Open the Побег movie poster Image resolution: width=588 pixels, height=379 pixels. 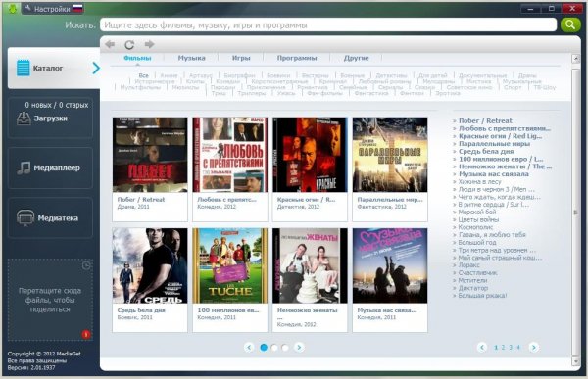pyautogui.click(x=150, y=155)
